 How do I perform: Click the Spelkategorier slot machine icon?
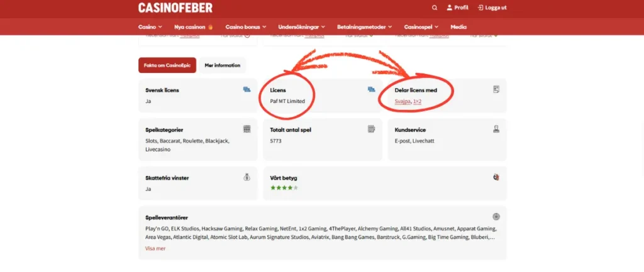pos(247,129)
